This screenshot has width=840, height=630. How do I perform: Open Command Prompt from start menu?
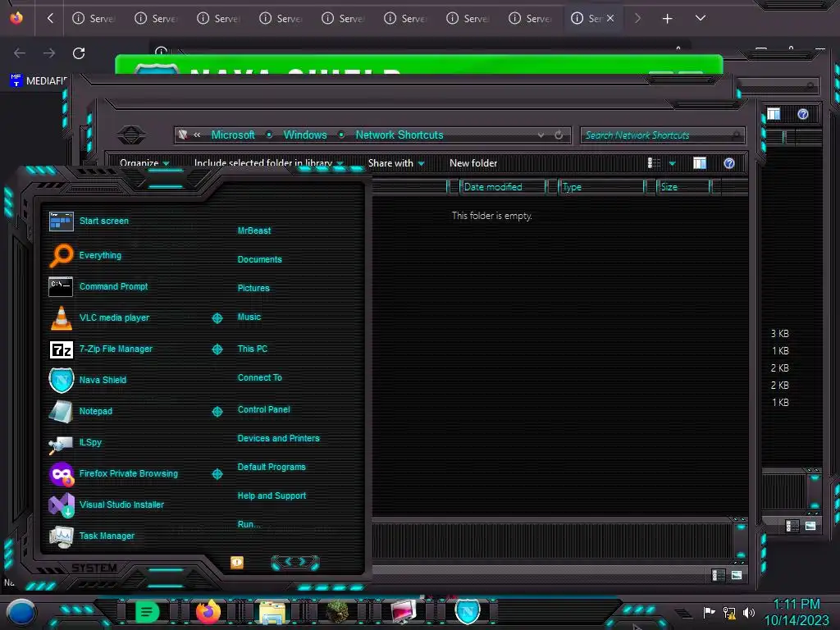coord(98,286)
